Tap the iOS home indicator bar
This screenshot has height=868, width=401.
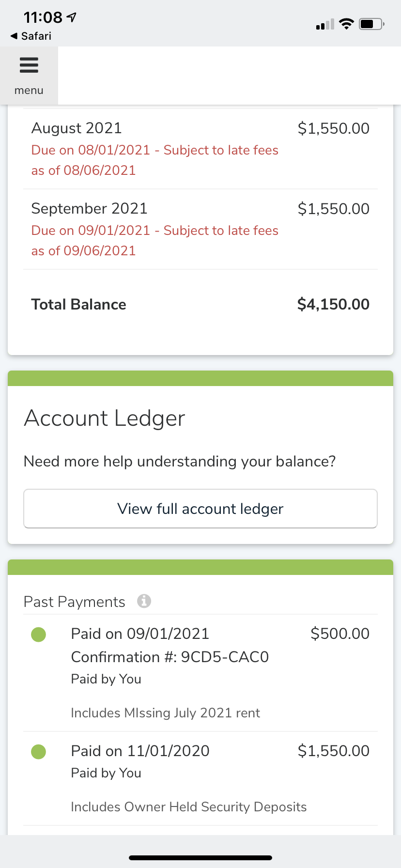click(x=200, y=857)
